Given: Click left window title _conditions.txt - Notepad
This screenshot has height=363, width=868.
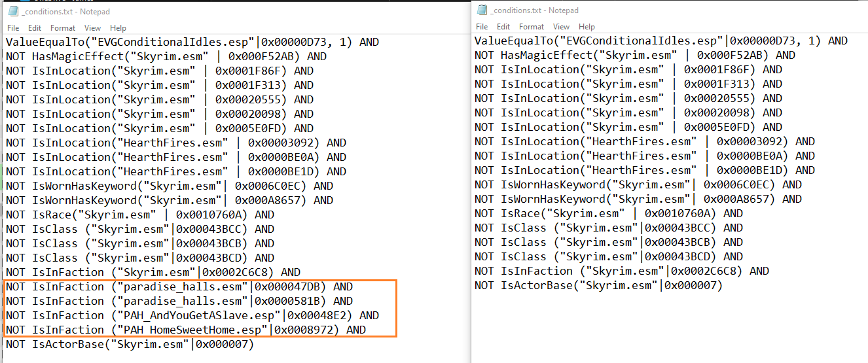Looking at the screenshot, I should coord(66,12).
